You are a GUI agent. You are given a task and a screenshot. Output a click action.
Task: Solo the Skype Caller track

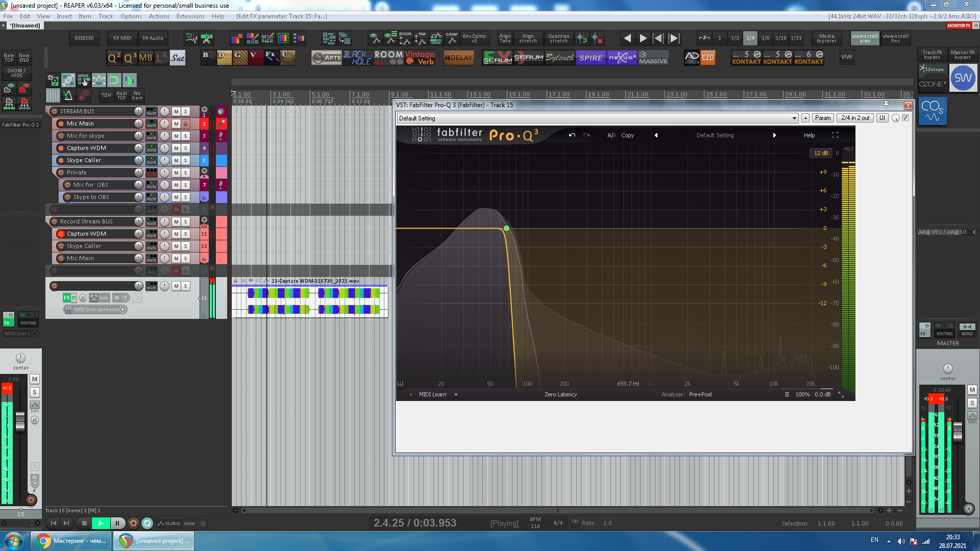186,160
